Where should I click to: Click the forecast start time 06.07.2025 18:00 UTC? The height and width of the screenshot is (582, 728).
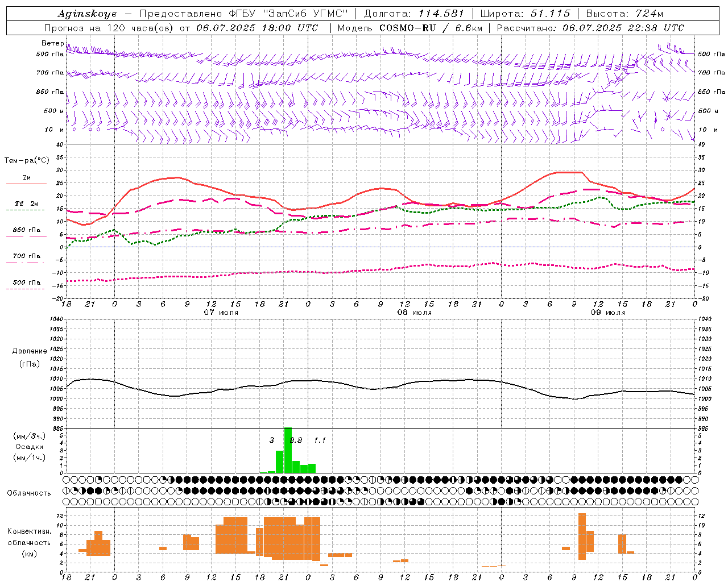(257, 28)
